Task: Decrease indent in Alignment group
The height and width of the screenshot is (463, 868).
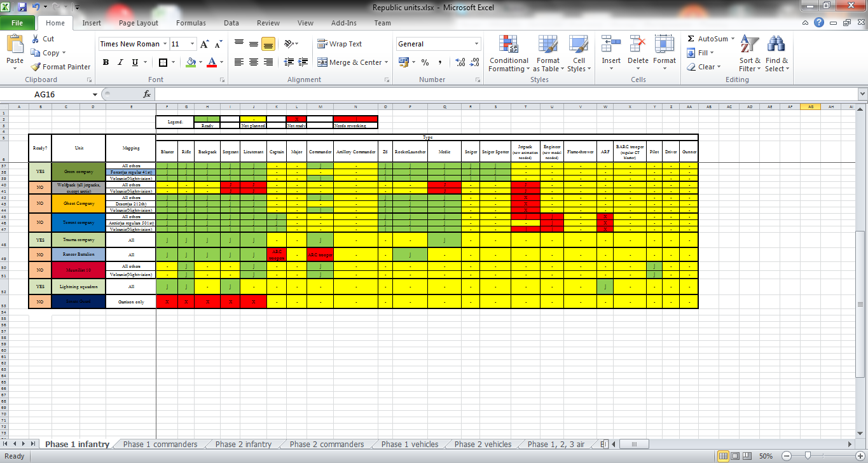Action: pyautogui.click(x=289, y=62)
